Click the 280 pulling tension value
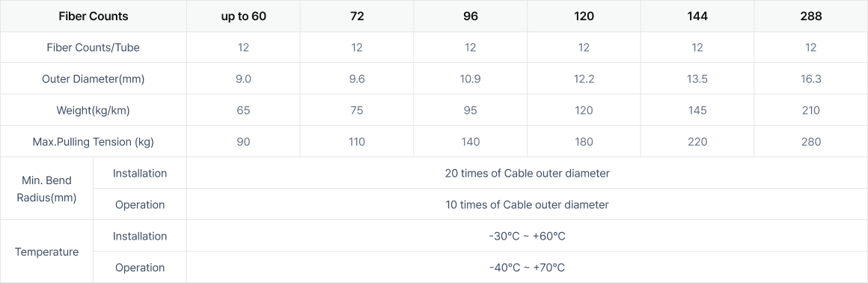 pyautogui.click(x=811, y=142)
